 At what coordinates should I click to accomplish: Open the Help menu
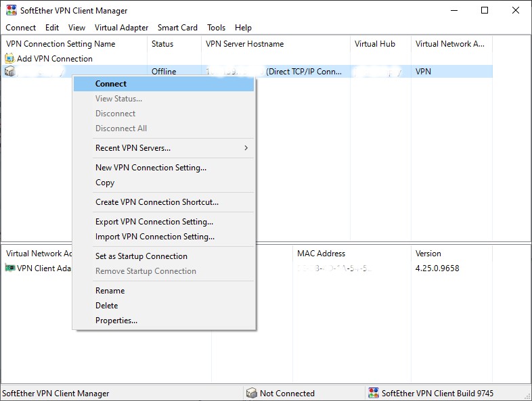(243, 28)
